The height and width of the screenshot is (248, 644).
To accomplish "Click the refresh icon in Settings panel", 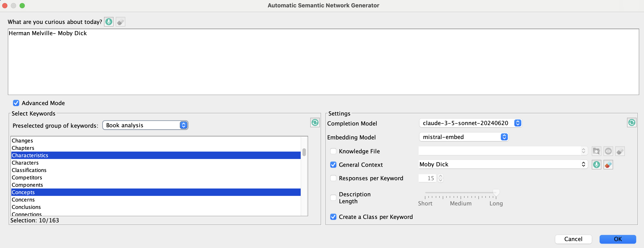I will pos(632,122).
